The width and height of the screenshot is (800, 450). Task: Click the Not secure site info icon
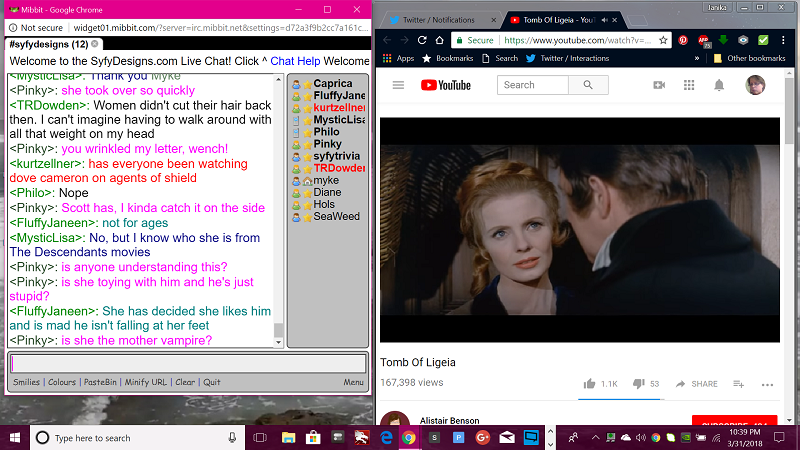tap(13, 28)
